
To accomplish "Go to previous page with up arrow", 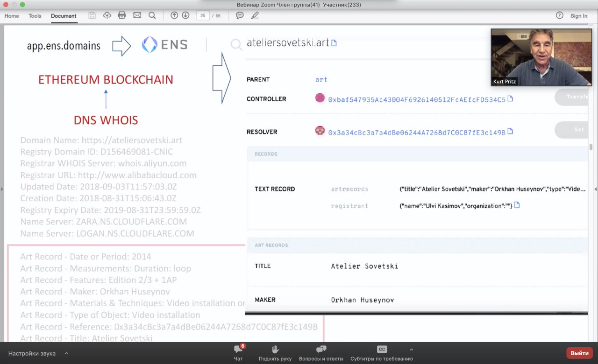I will pos(174,15).
